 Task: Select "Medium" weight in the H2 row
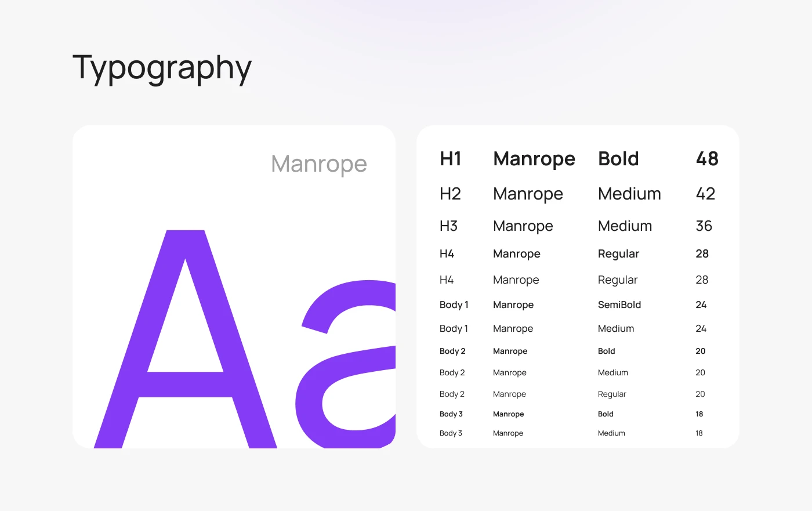point(629,193)
